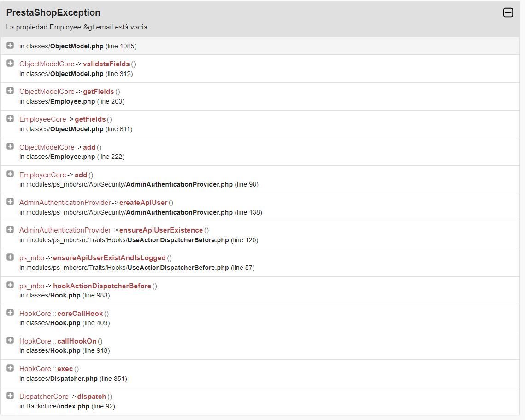Expand the EmployeeCore getFields trace entry
Viewport: 525px width, 420px height.
(x=10, y=118)
